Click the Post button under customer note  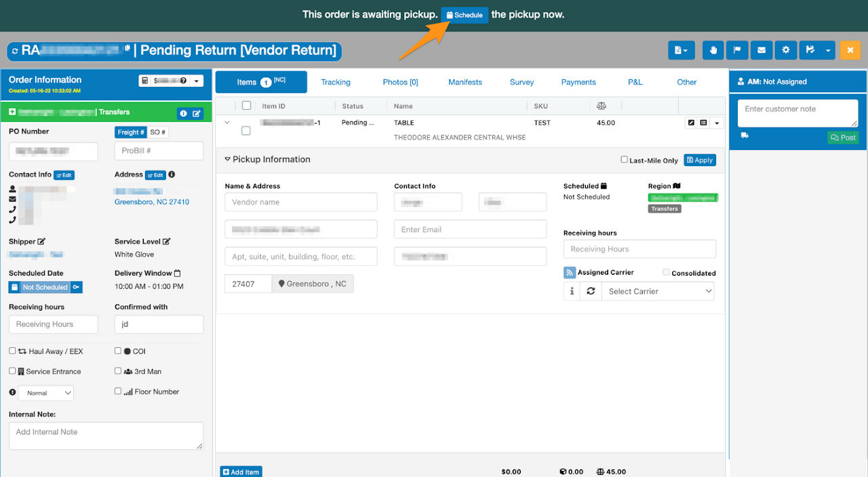coord(843,137)
